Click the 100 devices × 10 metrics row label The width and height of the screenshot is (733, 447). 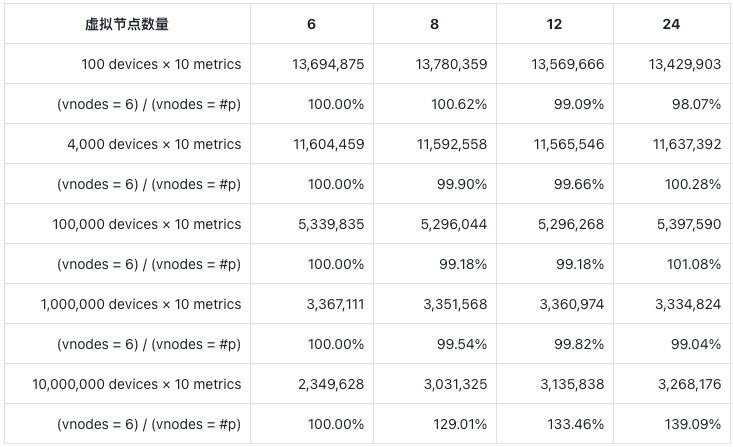pyautogui.click(x=161, y=64)
